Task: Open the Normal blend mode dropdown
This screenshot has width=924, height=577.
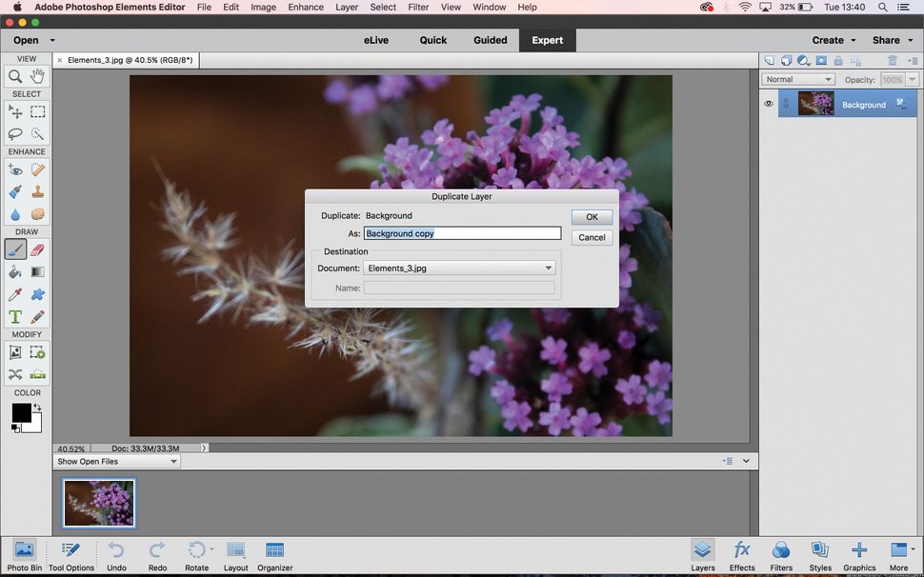Action: point(798,79)
